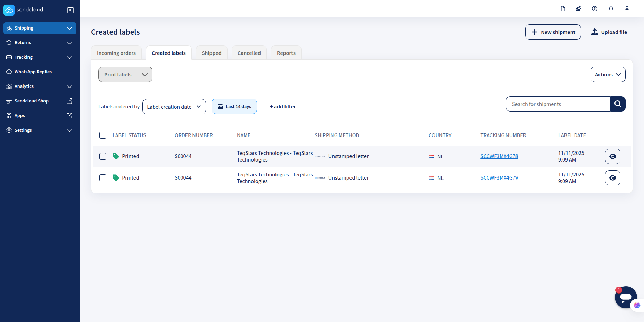The height and width of the screenshot is (322, 644).
Task: Open tracking link SCCWF3MX4G7V
Action: pyautogui.click(x=499, y=178)
